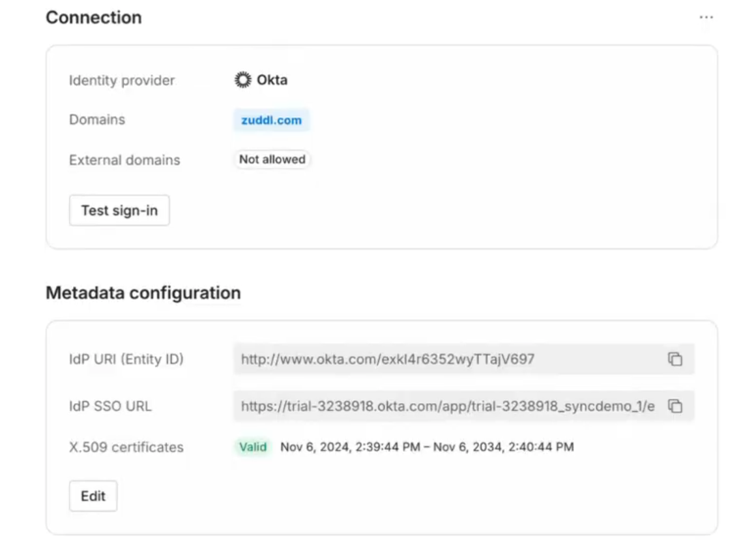Click the IdP SSO URL label
756x557 pixels.
(110, 406)
